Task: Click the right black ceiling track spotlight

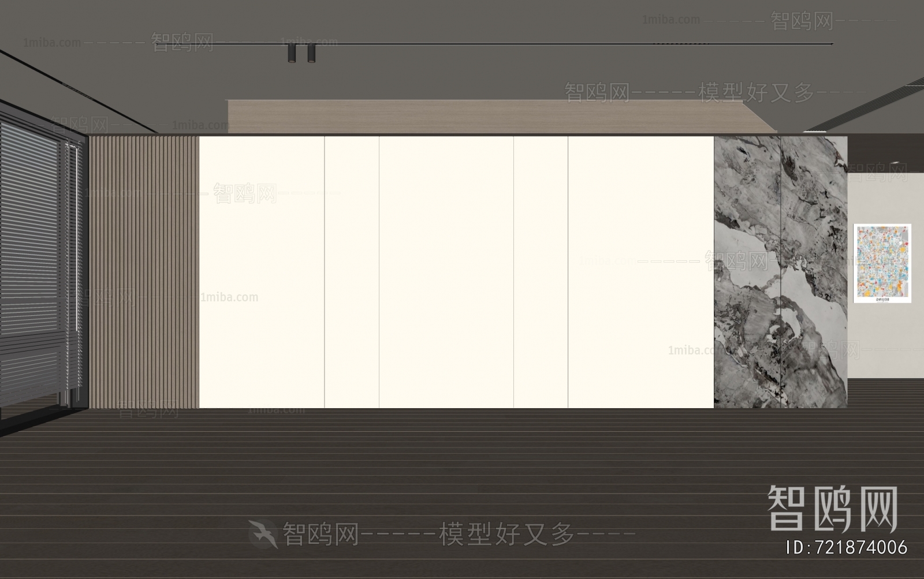Action: click(311, 53)
